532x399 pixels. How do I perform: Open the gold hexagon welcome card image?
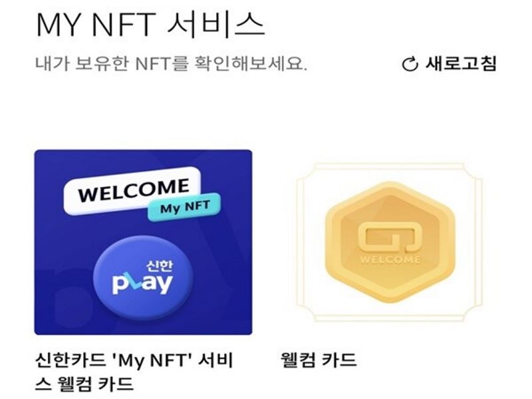(389, 242)
